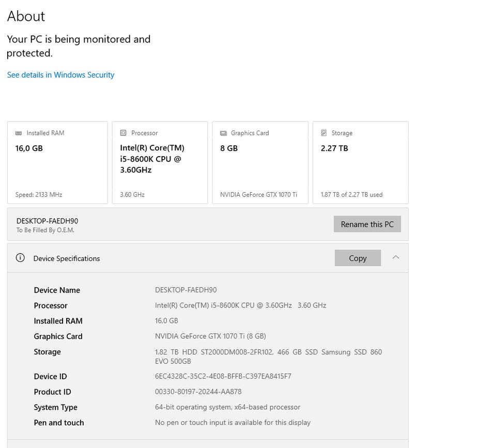The image size is (496, 448).
Task: Select the Processor i5-8600K card
Action: (x=160, y=163)
